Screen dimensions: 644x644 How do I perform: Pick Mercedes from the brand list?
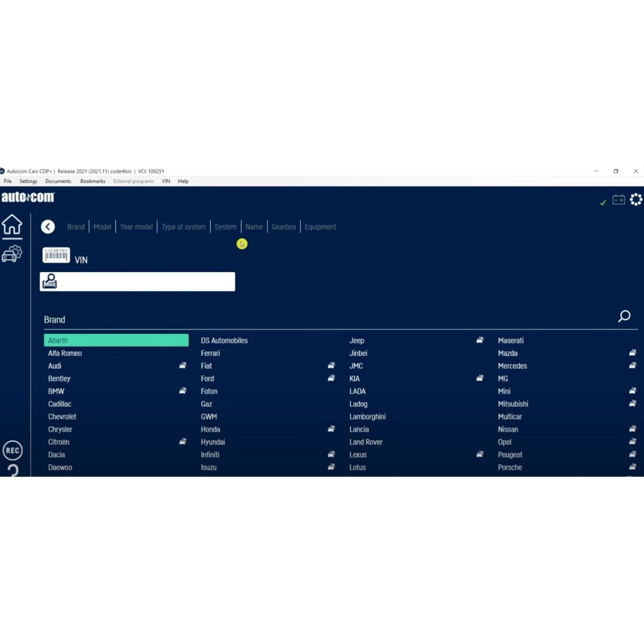(512, 366)
